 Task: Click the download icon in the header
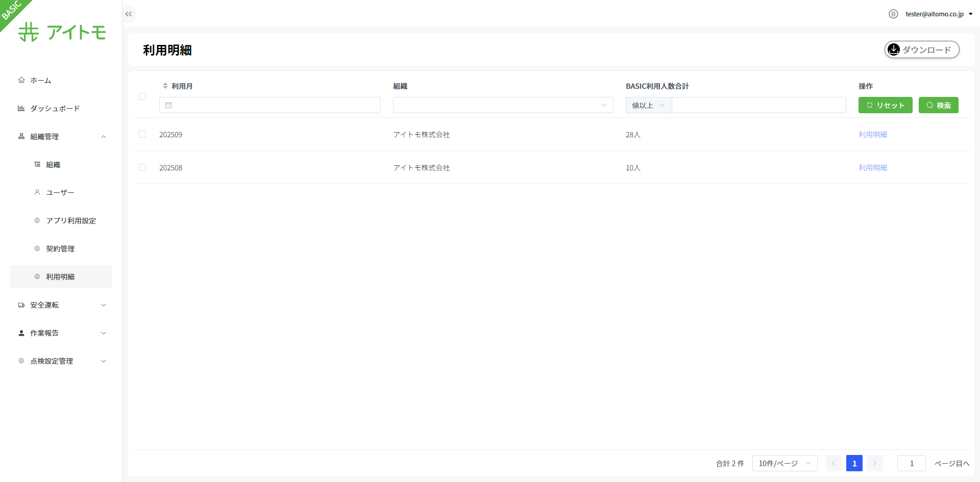(894, 49)
